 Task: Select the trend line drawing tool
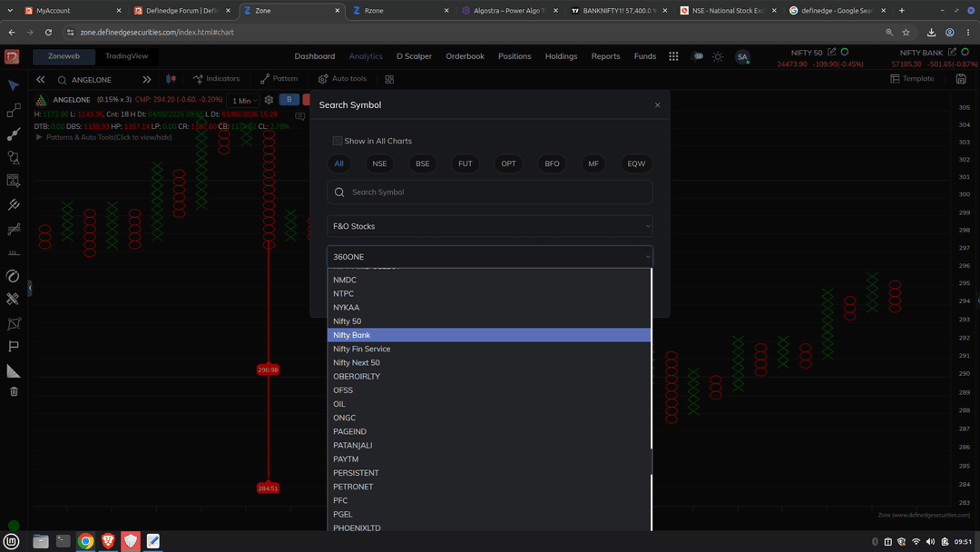coord(13,110)
